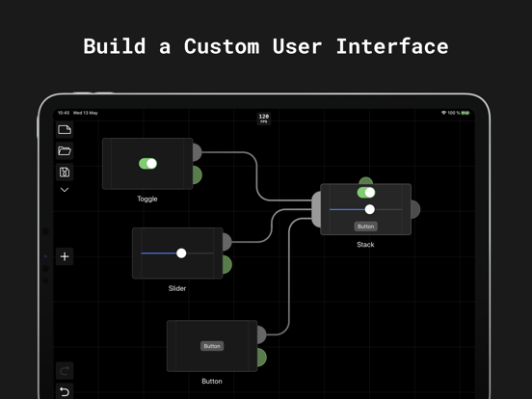Viewport: 532px width, 399px height.
Task: Select the Button node's green output port
Action: [261, 358]
